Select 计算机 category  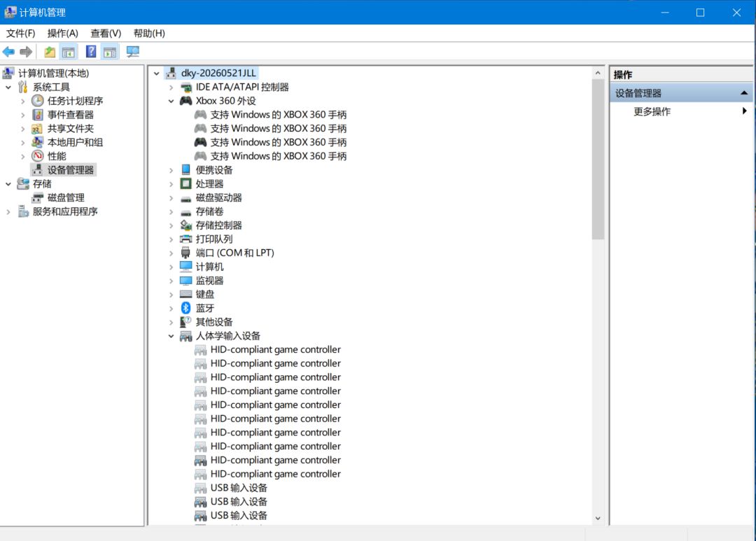209,267
